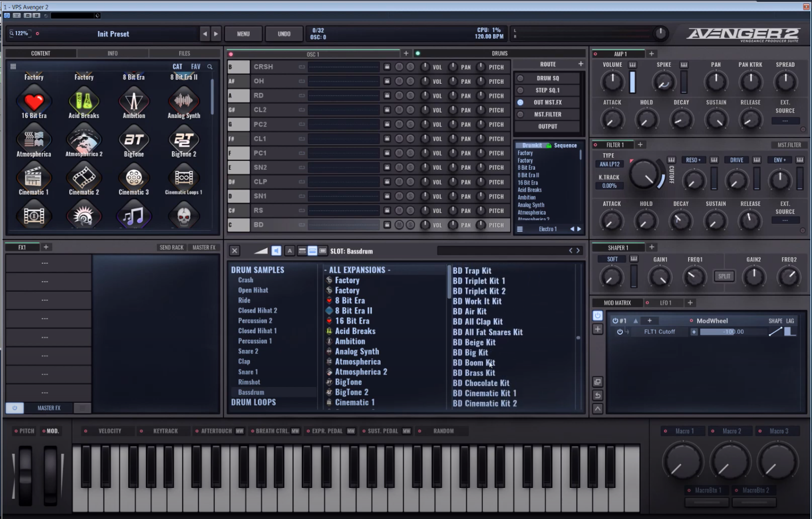Add a new oscillator with plus after OSC 1
This screenshot has height=519, width=812.
tap(406, 53)
